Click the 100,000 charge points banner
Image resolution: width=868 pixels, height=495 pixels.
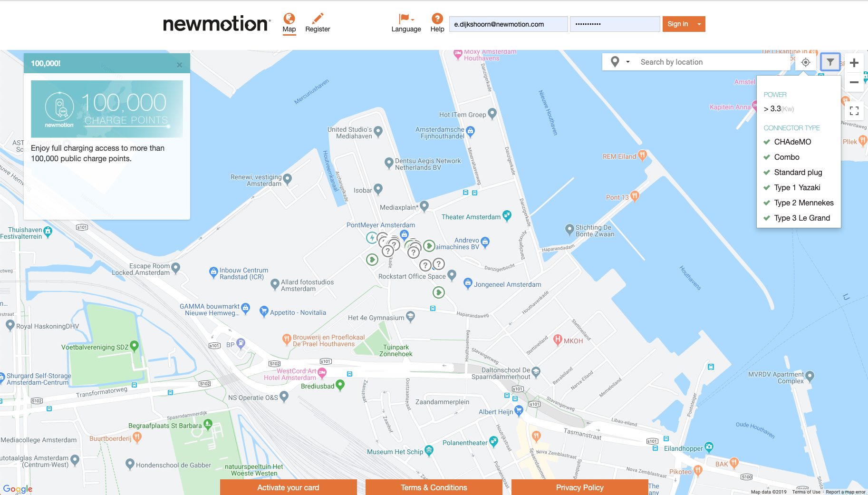[x=107, y=109]
